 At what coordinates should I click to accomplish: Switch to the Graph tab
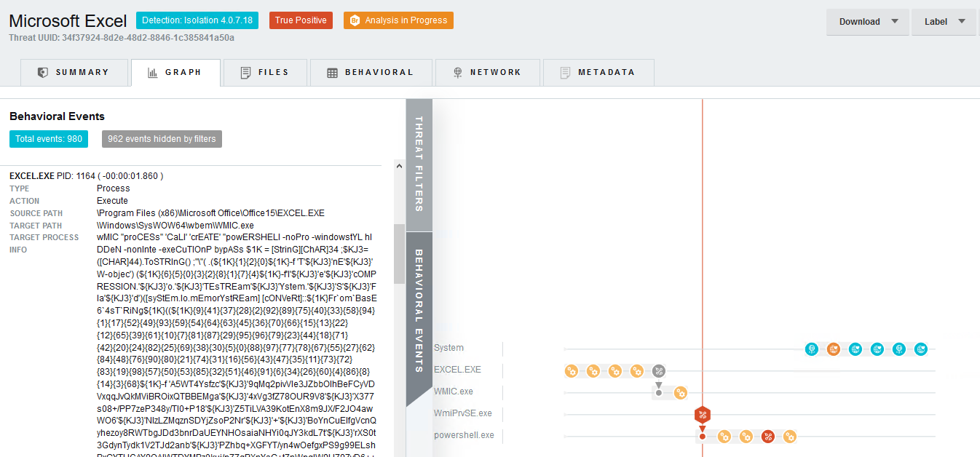click(175, 73)
